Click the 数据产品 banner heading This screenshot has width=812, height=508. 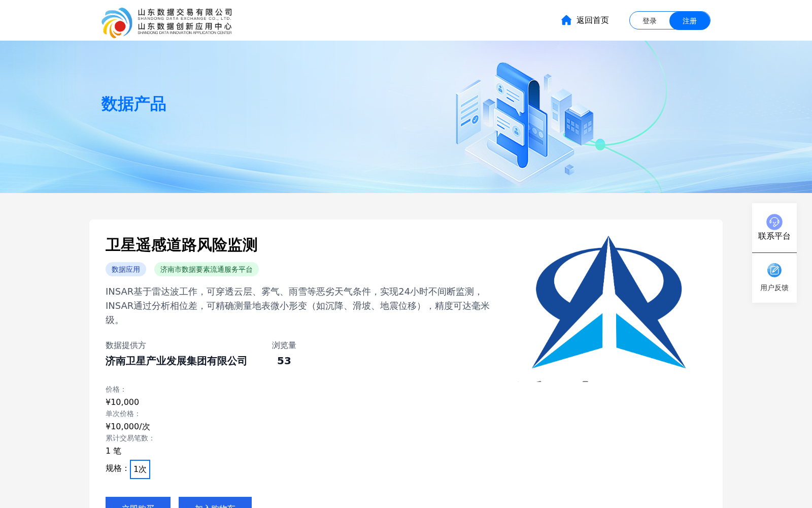click(133, 104)
